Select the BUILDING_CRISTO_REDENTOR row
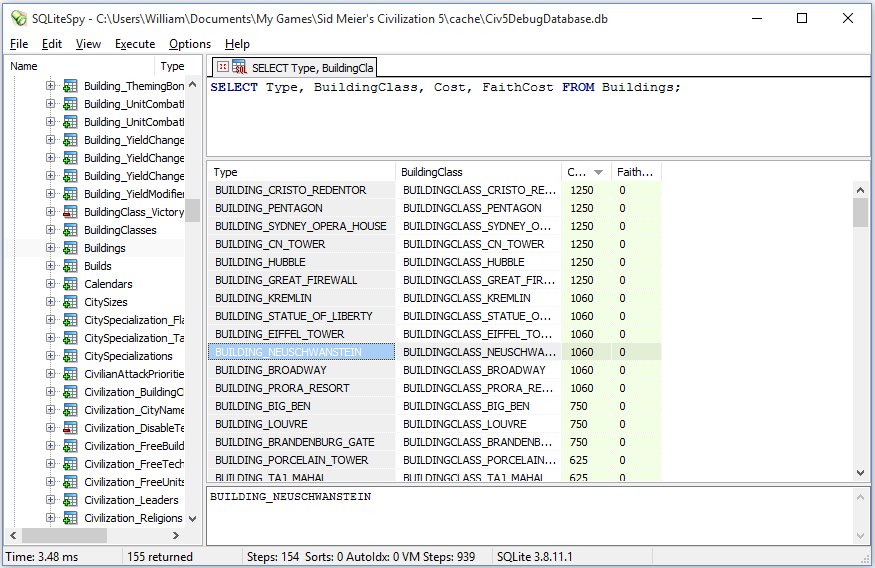875x568 pixels. (434, 190)
